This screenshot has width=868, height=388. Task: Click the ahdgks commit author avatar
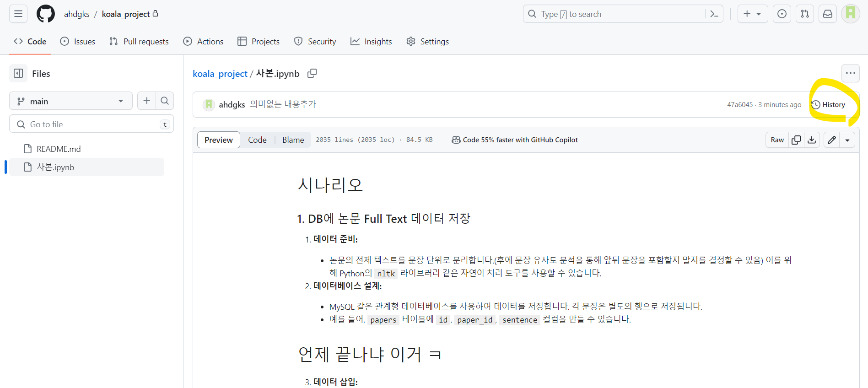click(x=209, y=105)
